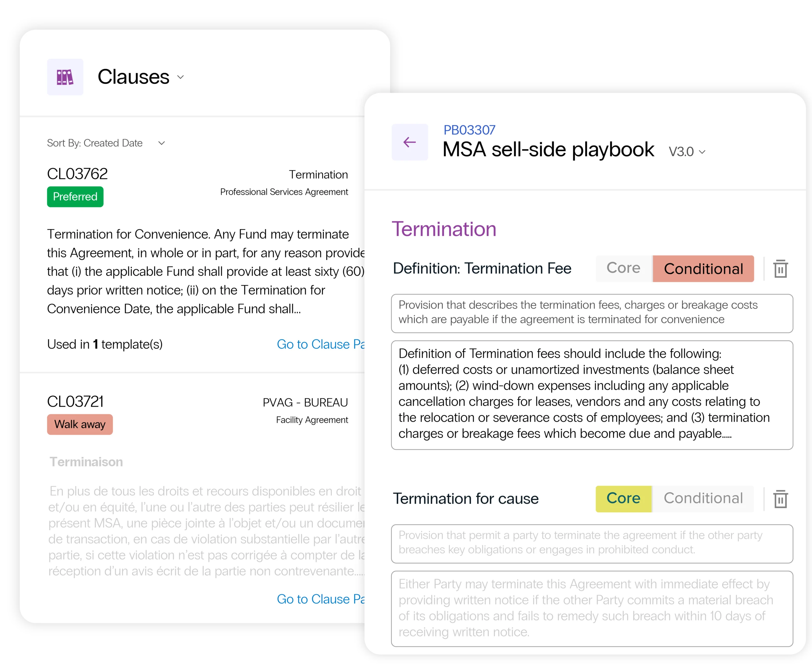Select Conditional for Definition: Termination Fee
Viewport: 812px width, 666px height.
pos(703,269)
